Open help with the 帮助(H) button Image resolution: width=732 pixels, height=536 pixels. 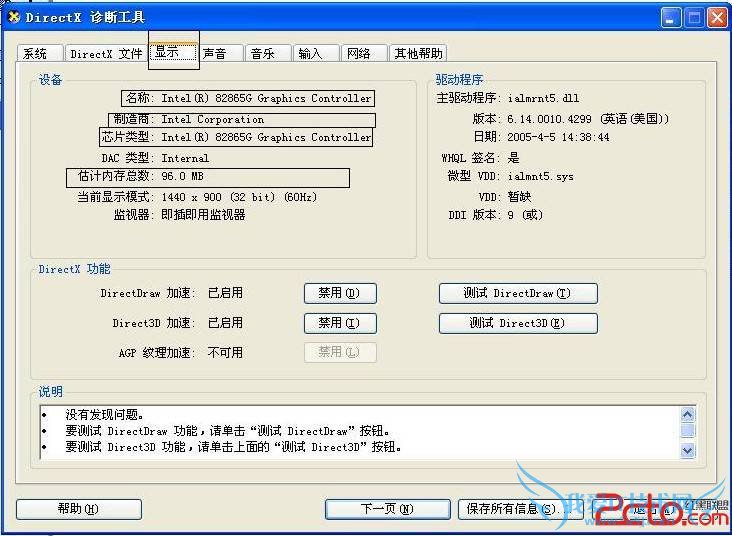[x=78, y=509]
